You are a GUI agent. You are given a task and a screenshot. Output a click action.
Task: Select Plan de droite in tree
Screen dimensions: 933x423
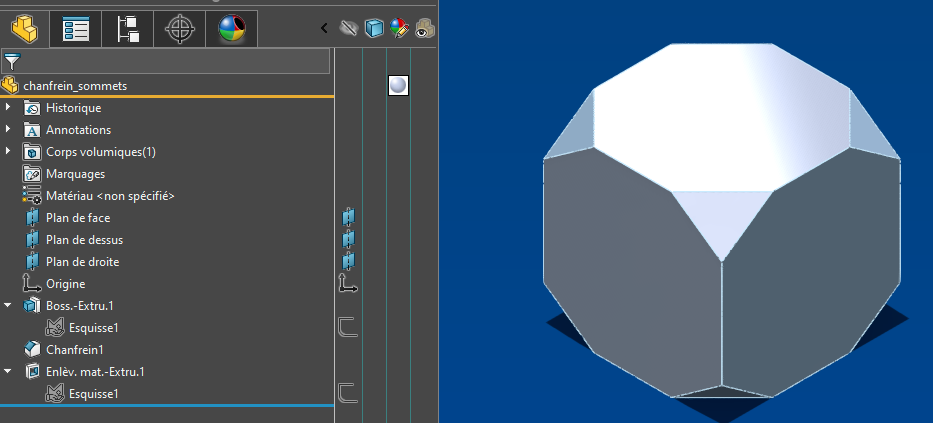click(x=83, y=262)
